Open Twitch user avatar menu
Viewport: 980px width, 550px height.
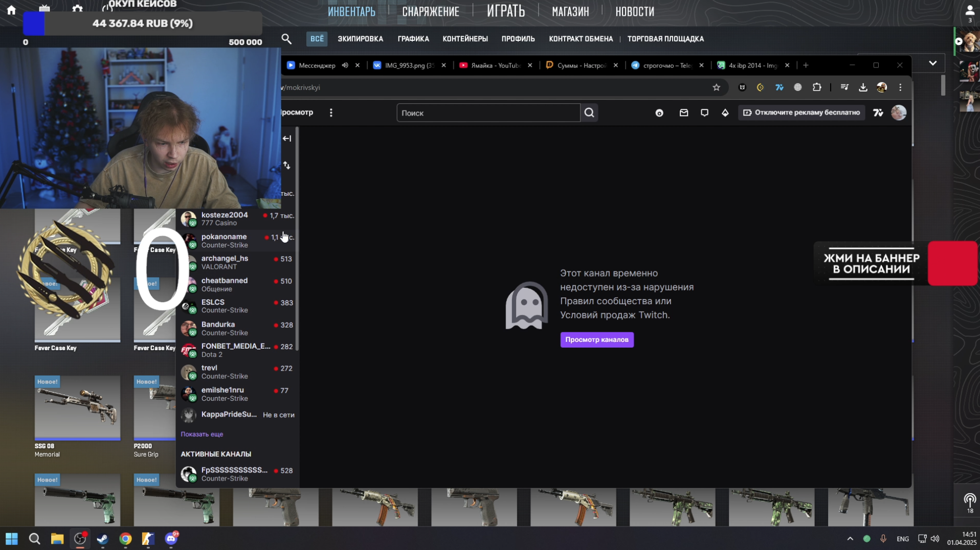click(x=899, y=112)
